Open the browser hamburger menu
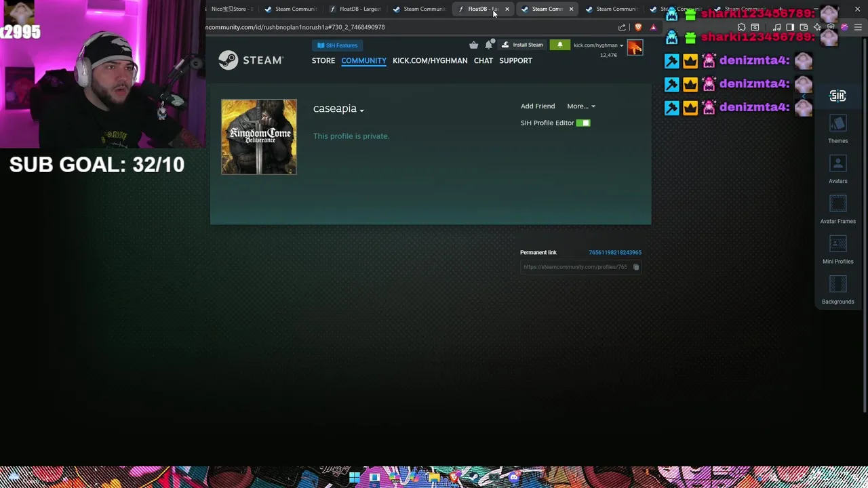The image size is (868, 488). [x=858, y=27]
